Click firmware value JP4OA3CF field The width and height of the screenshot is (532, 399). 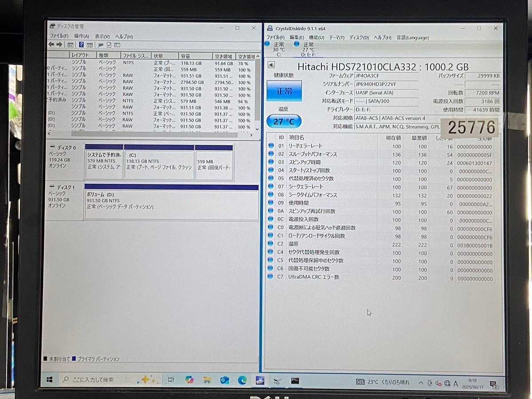(x=386, y=76)
